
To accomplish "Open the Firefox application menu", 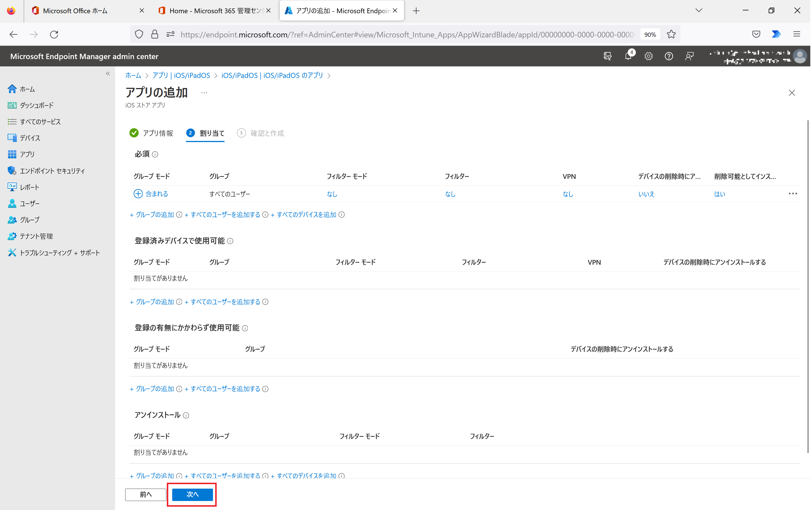I will (797, 34).
